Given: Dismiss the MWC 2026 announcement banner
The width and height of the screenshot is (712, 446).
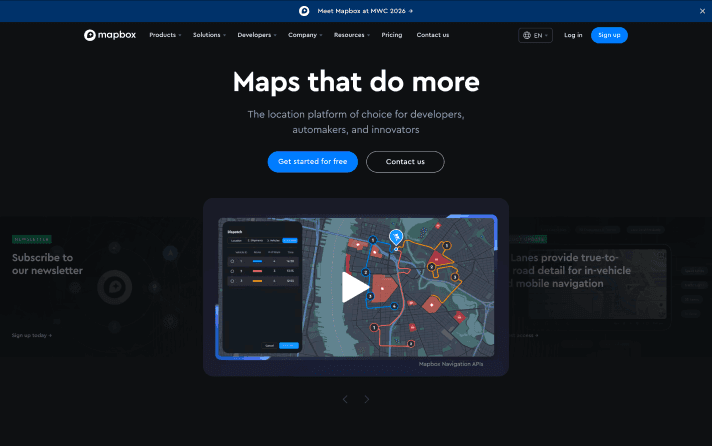Looking at the screenshot, I should pos(702,11).
